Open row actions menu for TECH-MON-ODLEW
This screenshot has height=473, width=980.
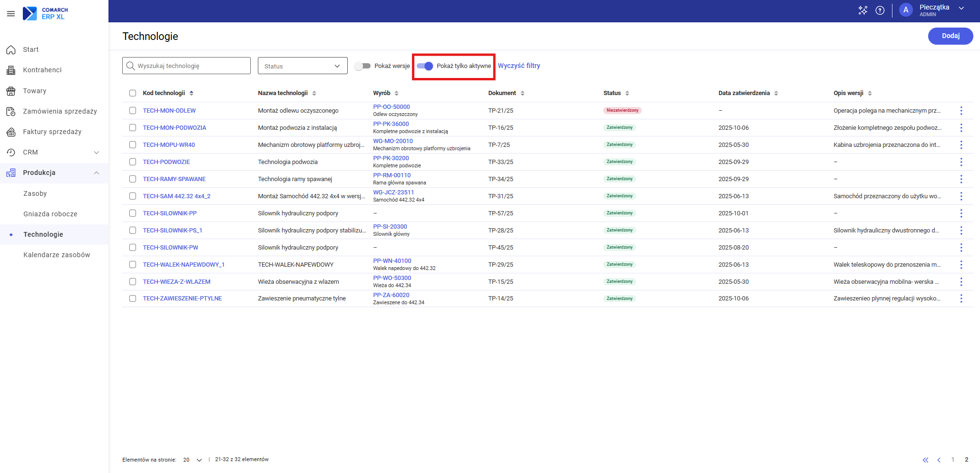(961, 111)
